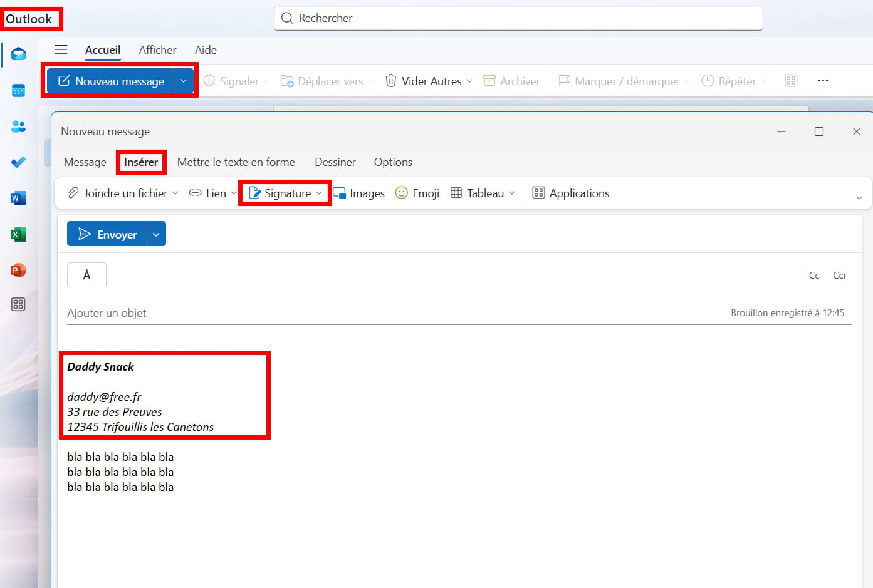Screen dimensions: 873x588
Task: Open the Calendar icon in left sidebar
Action: point(18,91)
